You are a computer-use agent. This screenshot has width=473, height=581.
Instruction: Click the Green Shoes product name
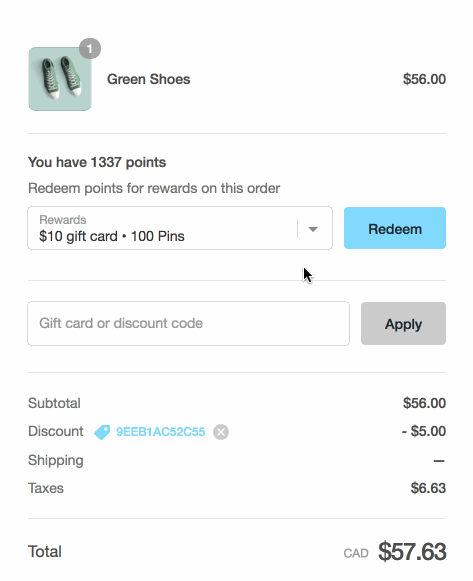click(x=149, y=79)
